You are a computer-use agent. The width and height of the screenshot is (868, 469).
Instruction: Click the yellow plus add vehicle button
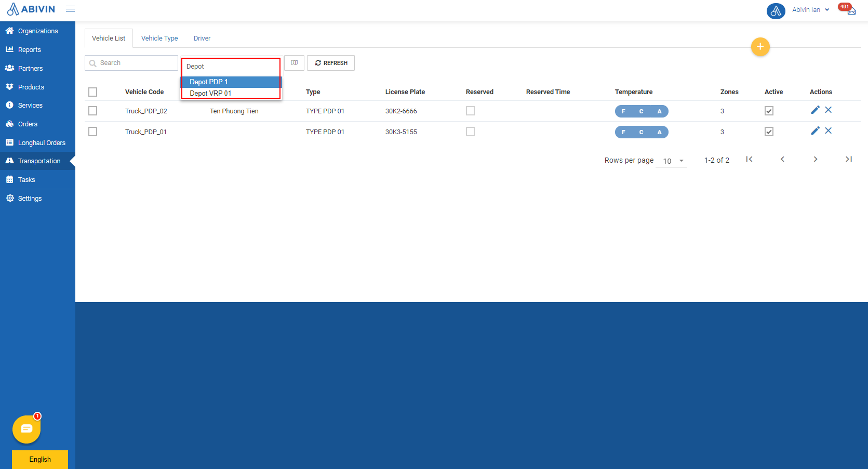pos(760,47)
